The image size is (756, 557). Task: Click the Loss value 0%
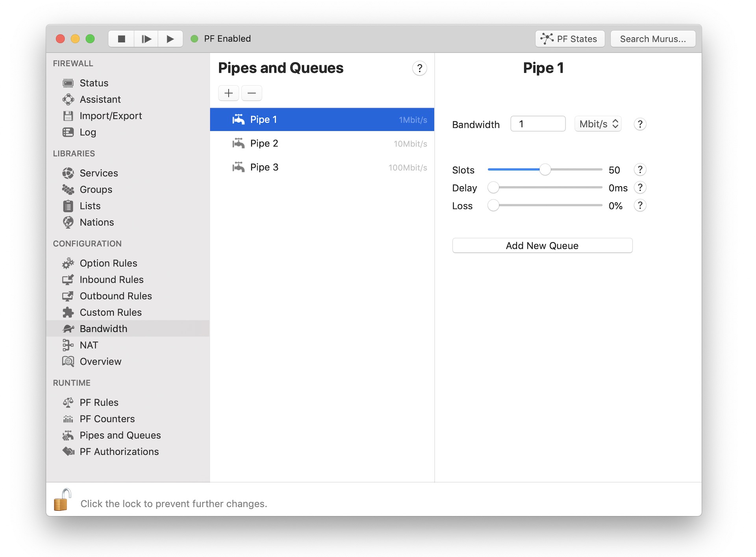click(x=615, y=206)
